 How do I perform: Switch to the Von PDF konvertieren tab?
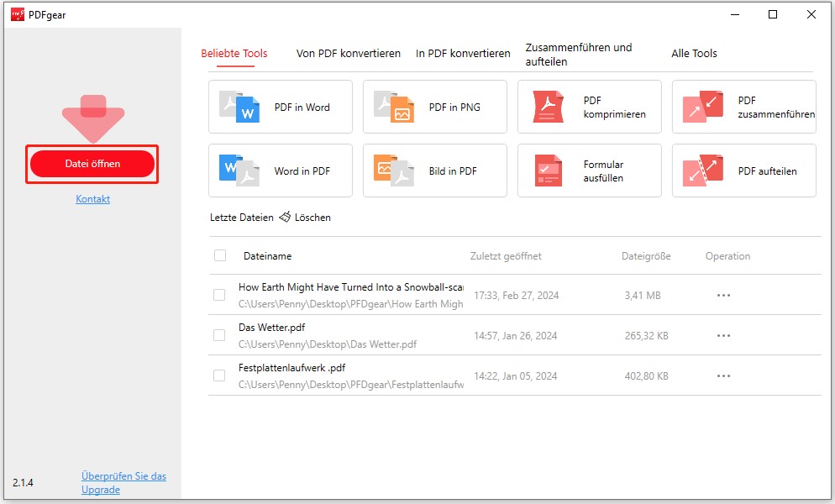(347, 53)
